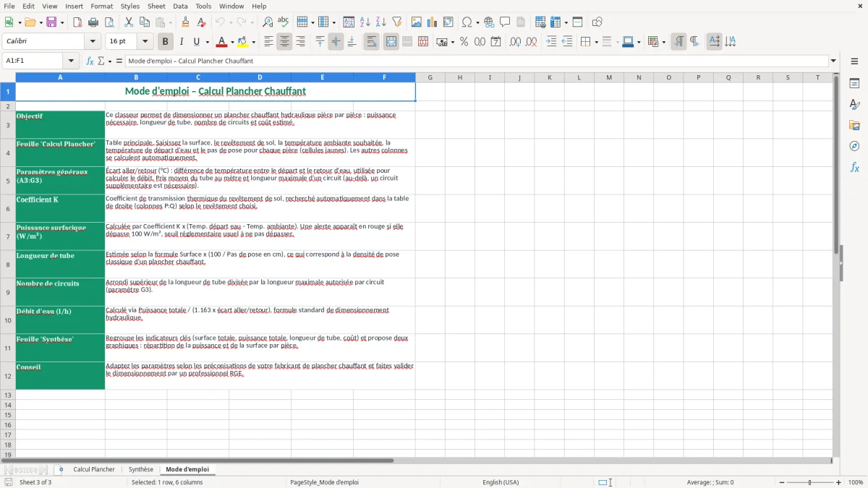Open the 16 pt font size dropdown
Image resolution: width=868 pixels, height=488 pixels.
coord(145,42)
